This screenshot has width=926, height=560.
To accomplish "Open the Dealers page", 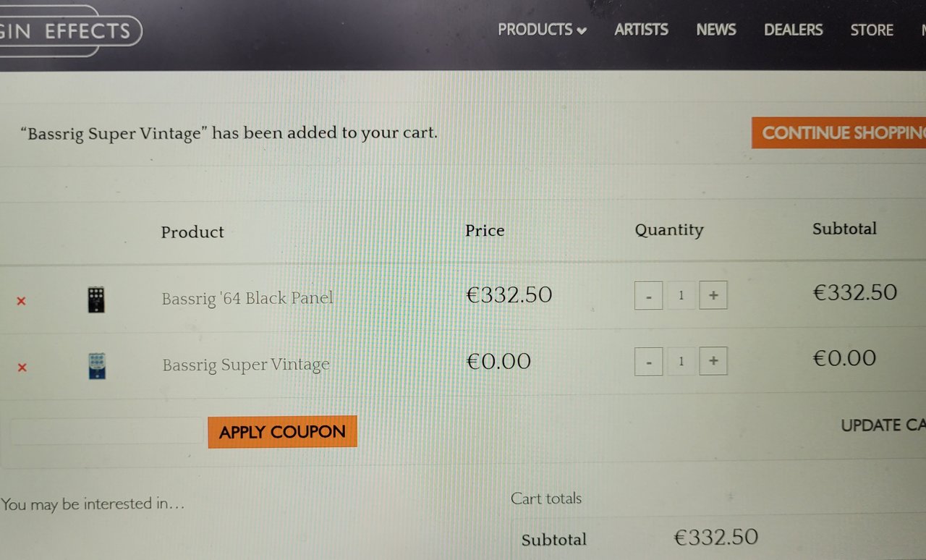I will click(793, 30).
